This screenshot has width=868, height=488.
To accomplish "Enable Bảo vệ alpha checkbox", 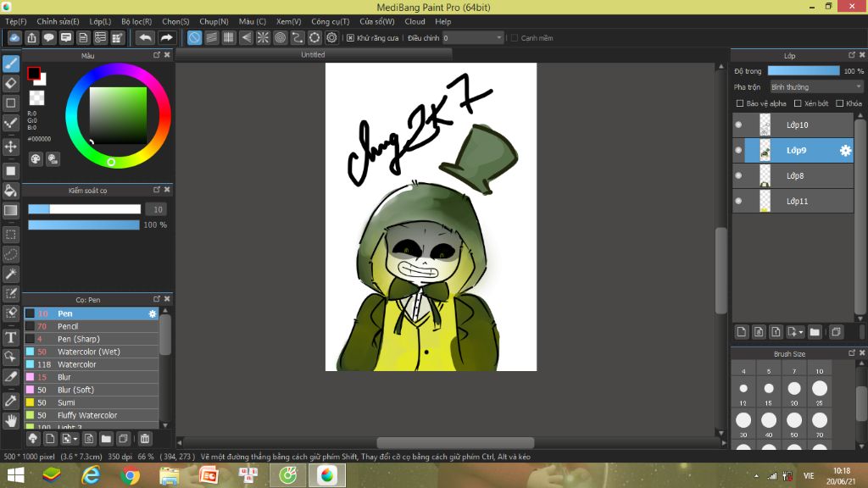I will click(x=739, y=103).
